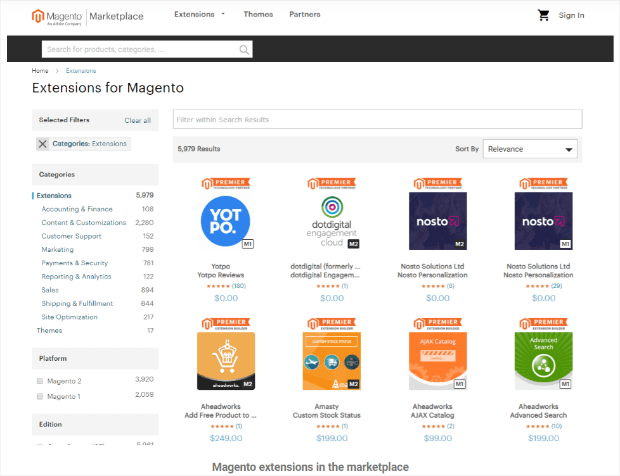Click the $99.00 price
This screenshot has width=620, height=476.
tap(438, 438)
